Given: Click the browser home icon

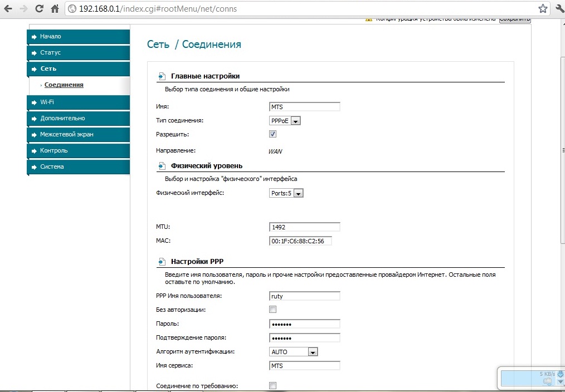Looking at the screenshot, I should [55, 9].
